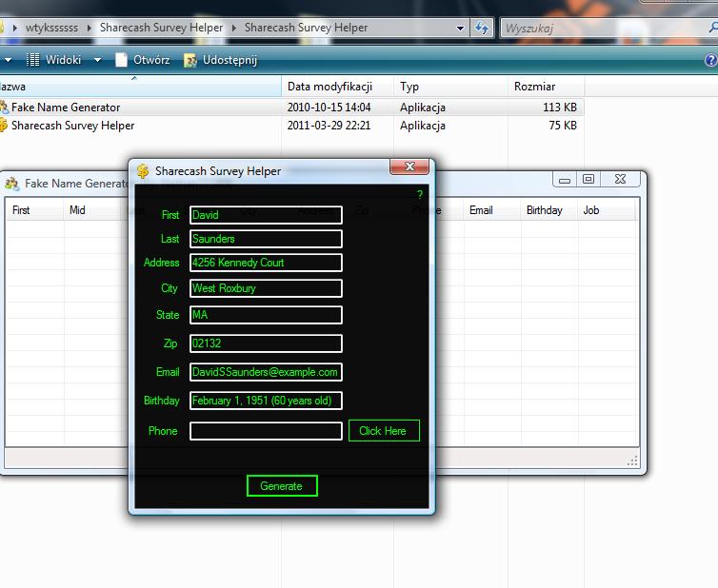Image resolution: width=718 pixels, height=588 pixels.
Task: Click the Generate button
Action: click(x=282, y=485)
